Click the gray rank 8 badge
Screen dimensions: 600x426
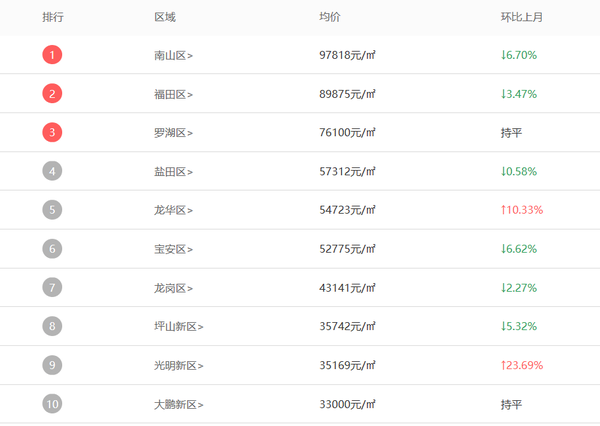point(52,326)
